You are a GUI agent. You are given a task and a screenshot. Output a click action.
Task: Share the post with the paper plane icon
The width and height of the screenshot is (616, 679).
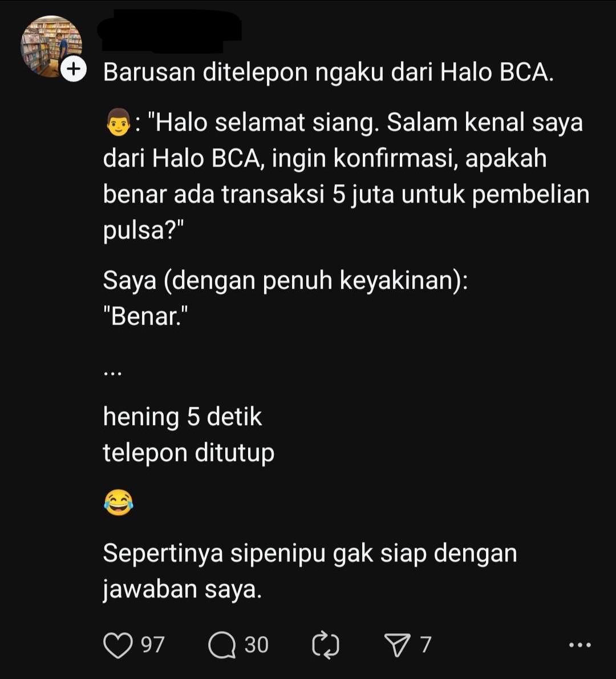[397, 645]
